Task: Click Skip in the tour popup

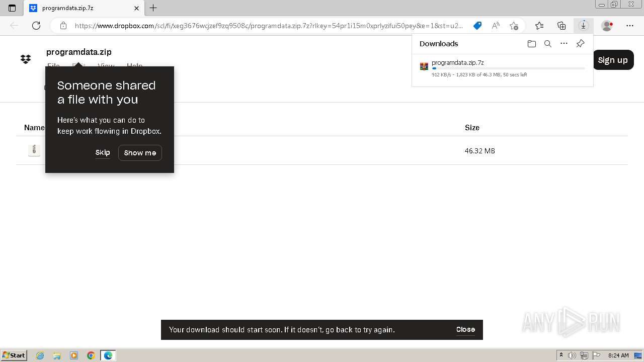Action: click(x=103, y=152)
